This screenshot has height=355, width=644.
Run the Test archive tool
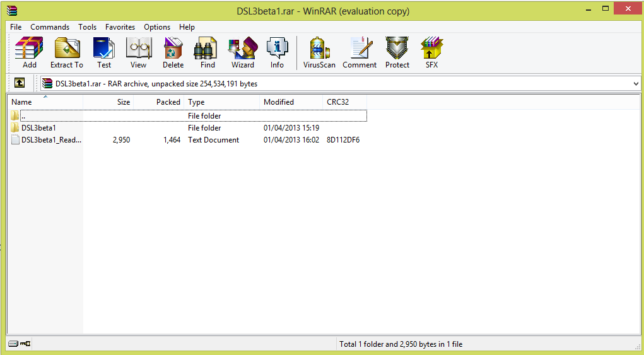pos(104,52)
